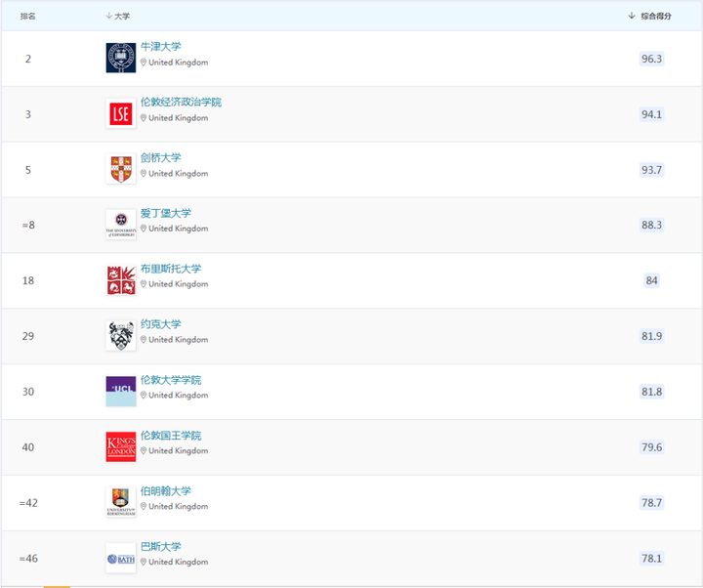
Task: Click the Cambridge University shield logo
Action: click(121, 169)
